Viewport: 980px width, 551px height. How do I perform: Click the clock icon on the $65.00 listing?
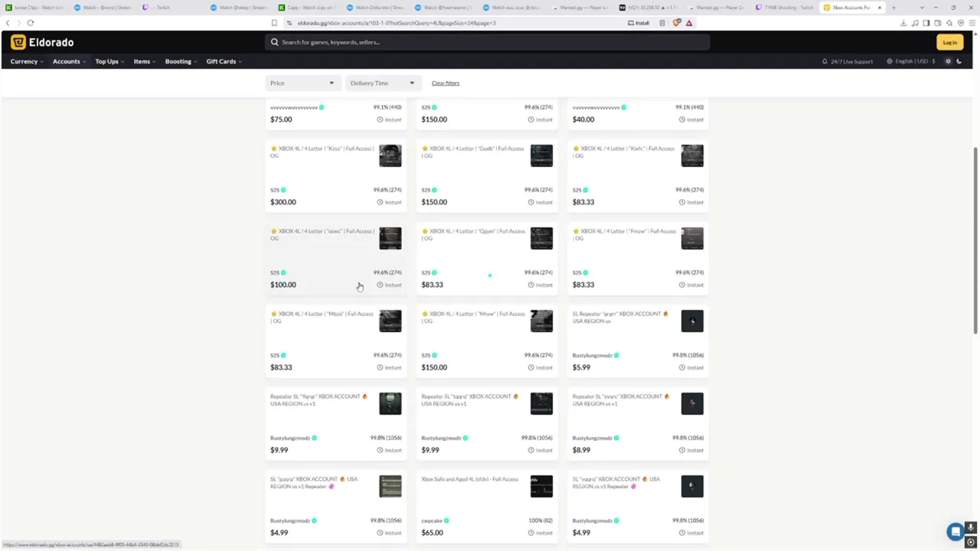coord(531,533)
